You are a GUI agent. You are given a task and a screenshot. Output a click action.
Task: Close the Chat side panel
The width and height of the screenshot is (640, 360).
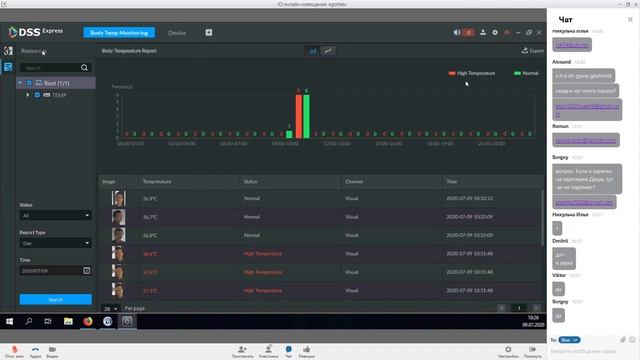(630, 19)
